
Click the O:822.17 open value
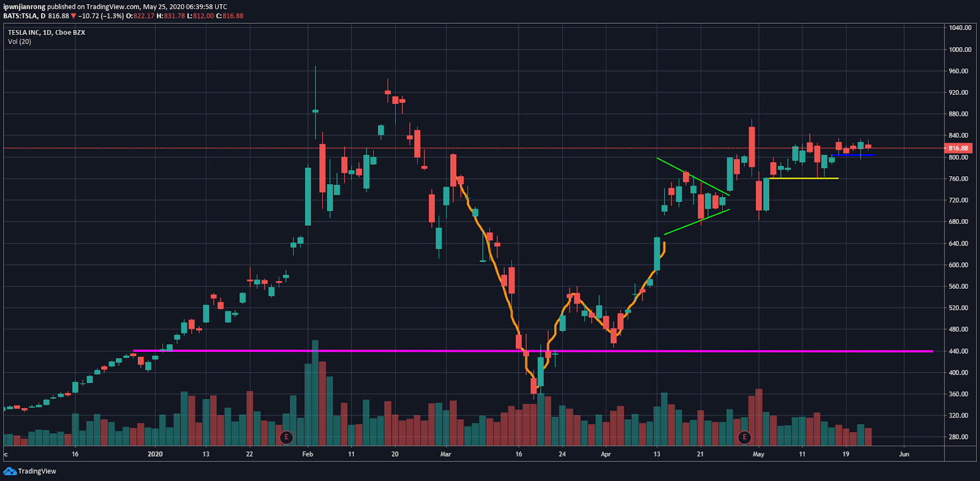coord(140,16)
